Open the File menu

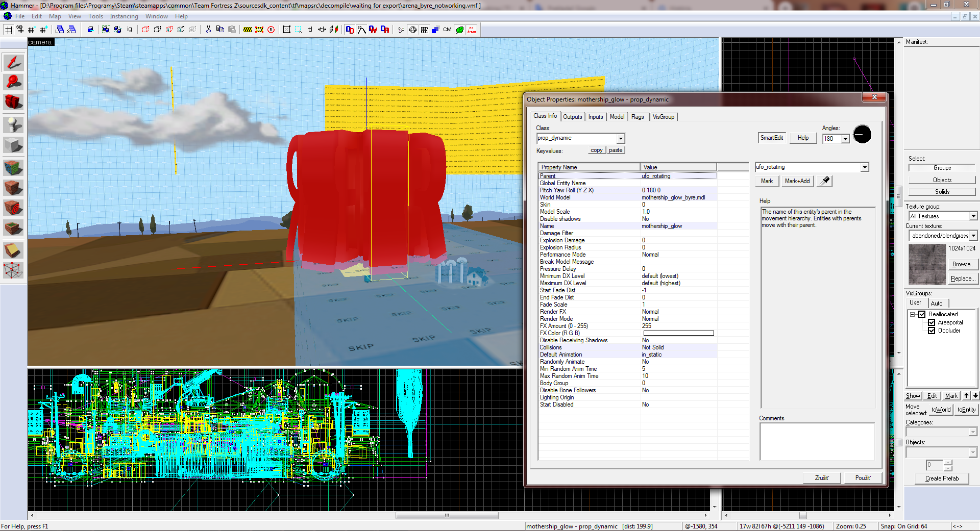click(20, 16)
